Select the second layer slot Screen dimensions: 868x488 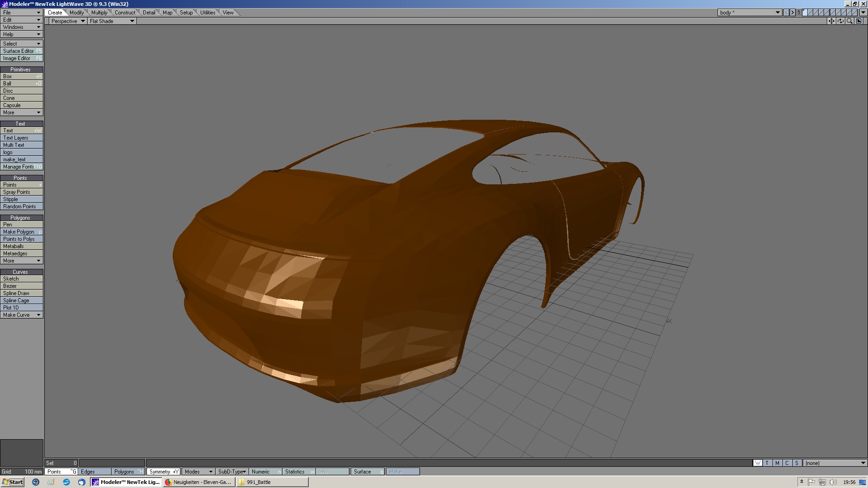point(811,13)
